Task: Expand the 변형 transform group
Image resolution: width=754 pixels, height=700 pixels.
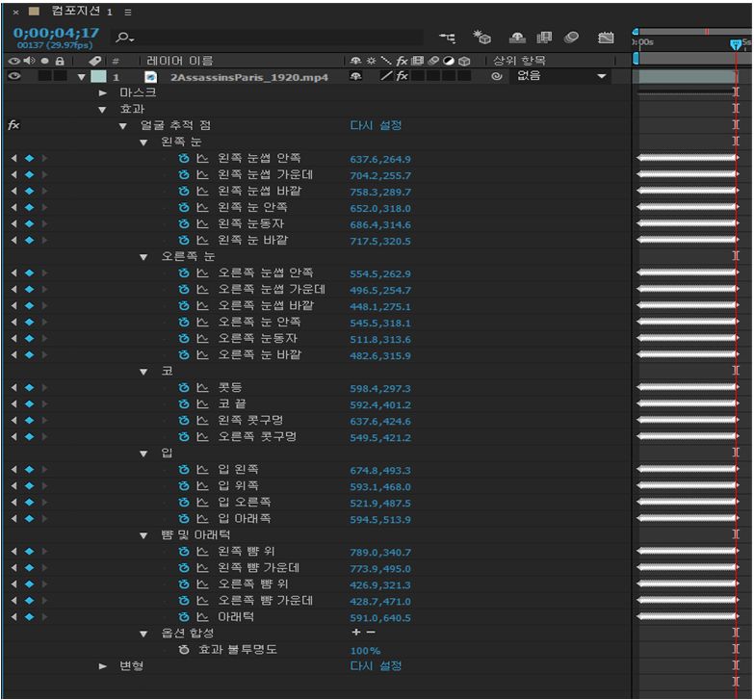Action: click(x=103, y=666)
